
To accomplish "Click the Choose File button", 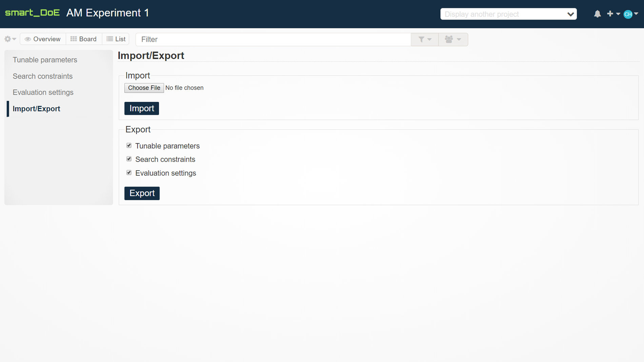I will (144, 88).
